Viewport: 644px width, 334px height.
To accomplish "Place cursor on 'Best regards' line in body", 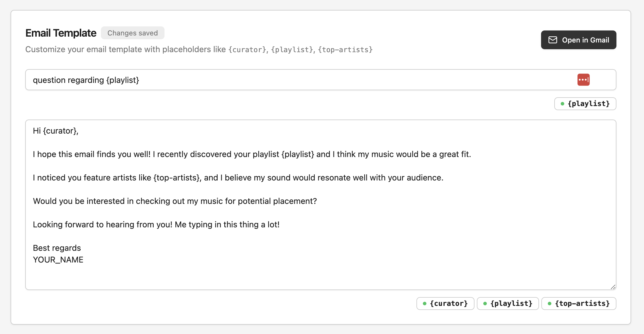I will coord(57,248).
